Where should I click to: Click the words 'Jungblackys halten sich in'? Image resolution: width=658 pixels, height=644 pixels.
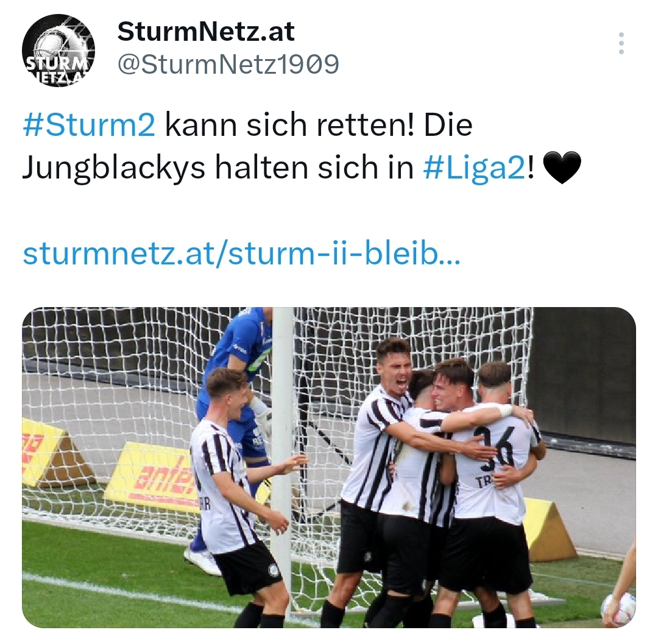point(218,167)
